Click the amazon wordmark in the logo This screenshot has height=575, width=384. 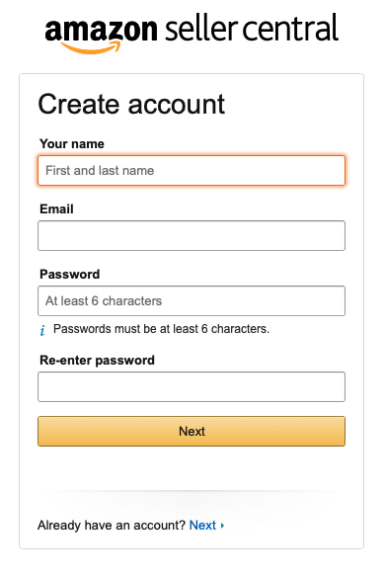click(101, 30)
